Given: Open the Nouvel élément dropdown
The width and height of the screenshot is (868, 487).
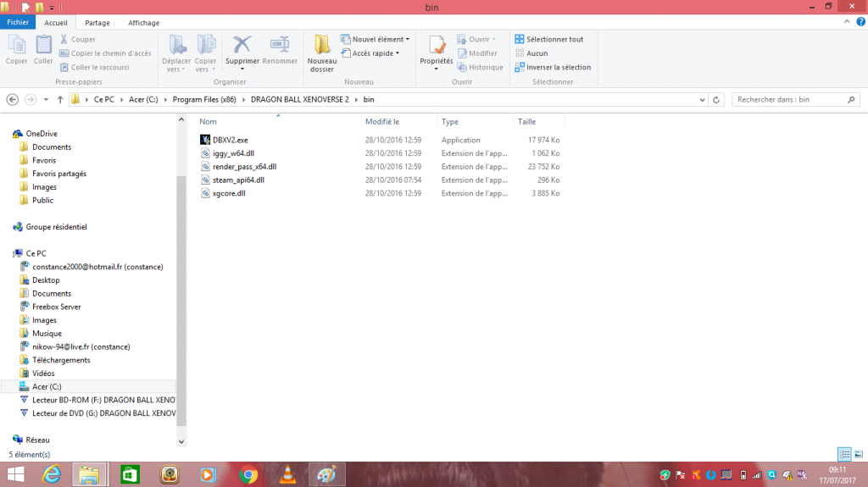Looking at the screenshot, I should tap(376, 39).
